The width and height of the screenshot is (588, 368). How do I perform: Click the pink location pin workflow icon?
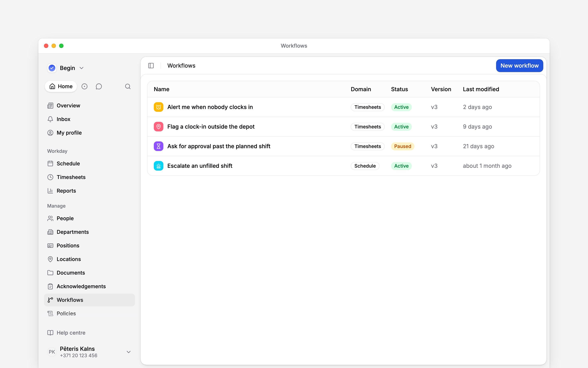(x=158, y=127)
